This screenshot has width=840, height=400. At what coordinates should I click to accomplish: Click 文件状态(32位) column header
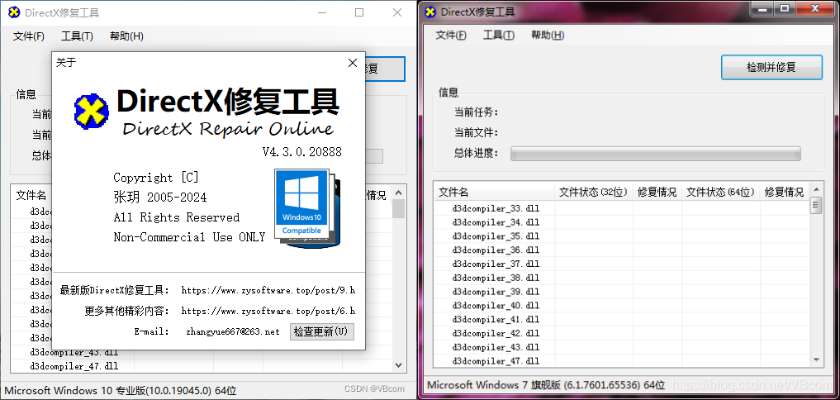[x=594, y=192]
